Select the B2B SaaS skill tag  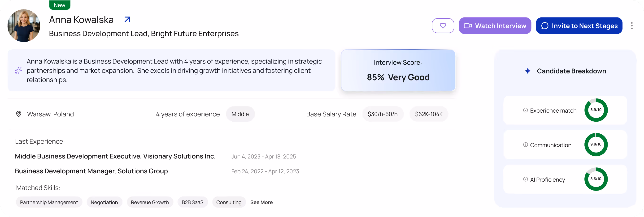point(192,202)
